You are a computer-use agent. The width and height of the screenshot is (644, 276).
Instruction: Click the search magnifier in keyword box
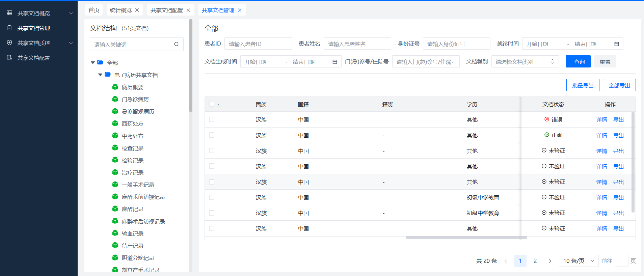click(x=176, y=44)
